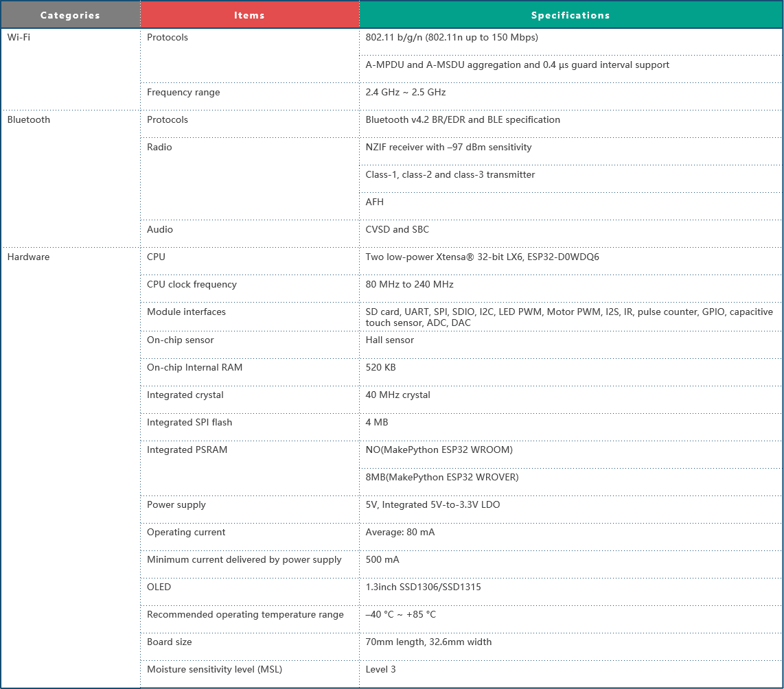This screenshot has height=689, width=784.
Task: Select the Integrated PSRAM item
Action: point(187,450)
